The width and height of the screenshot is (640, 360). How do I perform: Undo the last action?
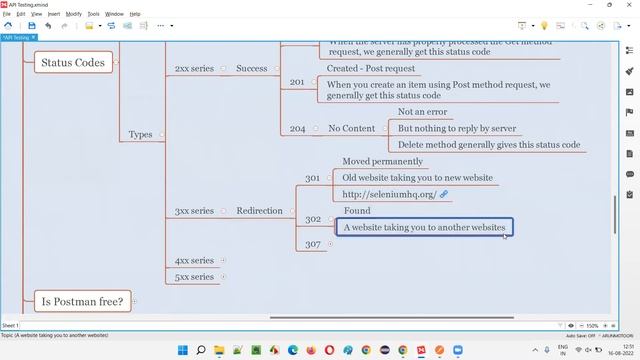click(x=48, y=26)
